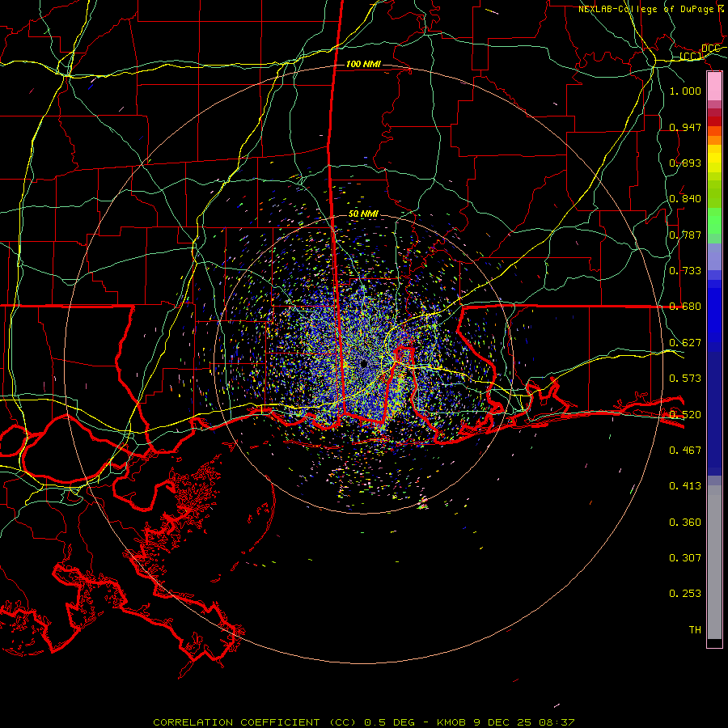Image resolution: width=728 pixels, height=728 pixels.
Task: Click the 0.947 scale value
Action: point(685,127)
